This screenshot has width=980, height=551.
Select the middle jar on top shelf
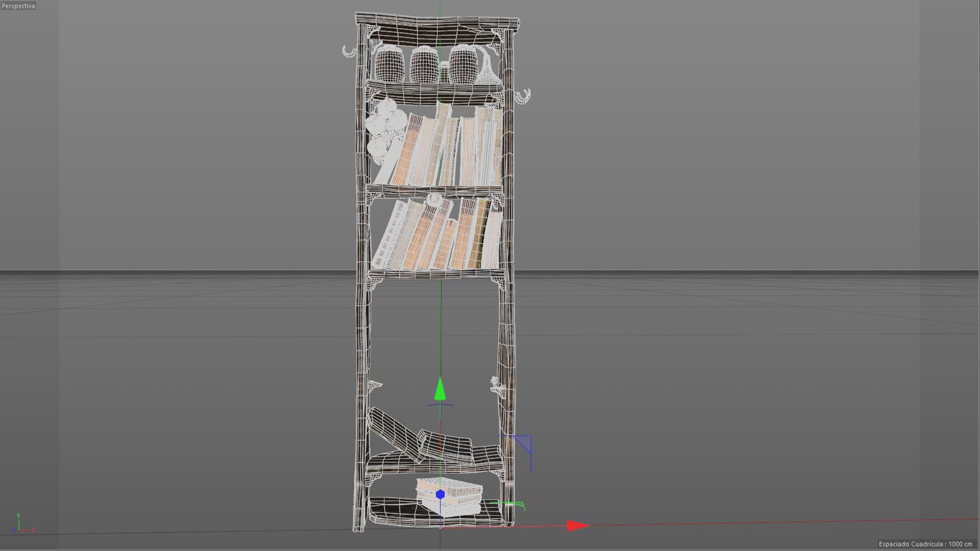[x=424, y=65]
